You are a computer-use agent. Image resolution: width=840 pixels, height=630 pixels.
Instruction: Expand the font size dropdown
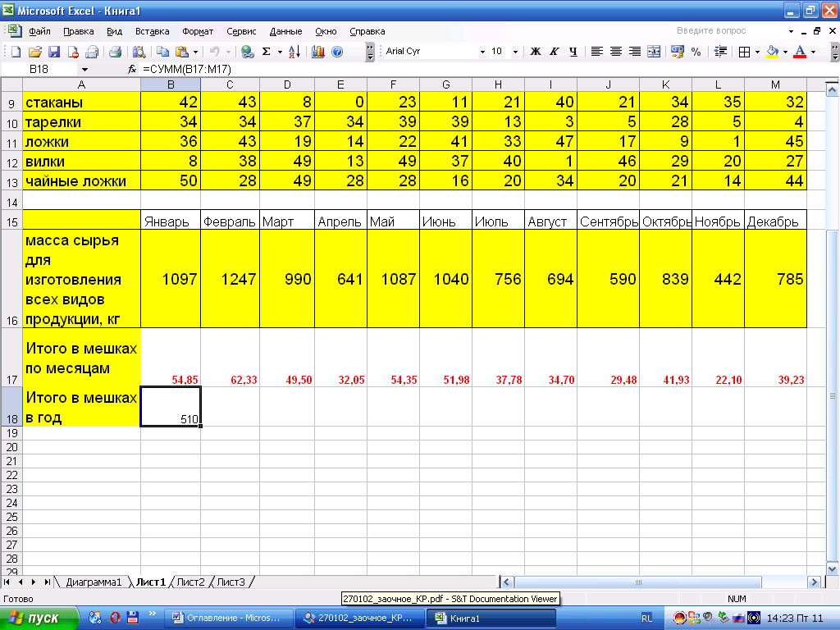point(515,52)
